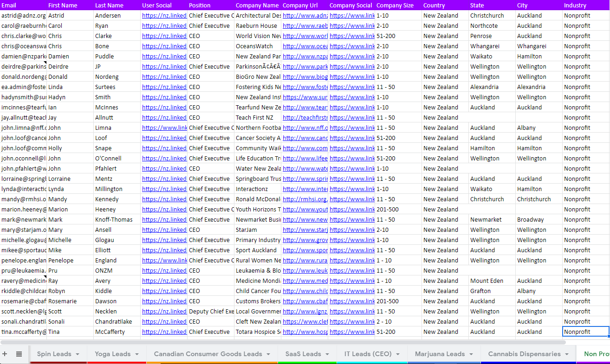The height and width of the screenshot is (364, 610).
Task: Open IT Leads (CEO) tab dropdown arrow
Action: [399, 354]
